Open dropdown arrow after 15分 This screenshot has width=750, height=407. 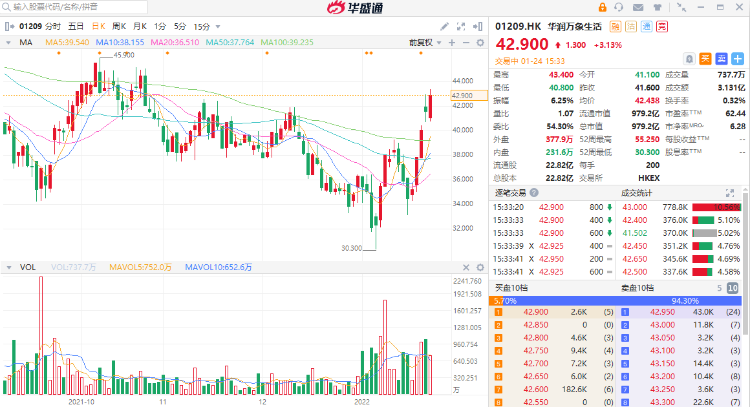[218, 27]
